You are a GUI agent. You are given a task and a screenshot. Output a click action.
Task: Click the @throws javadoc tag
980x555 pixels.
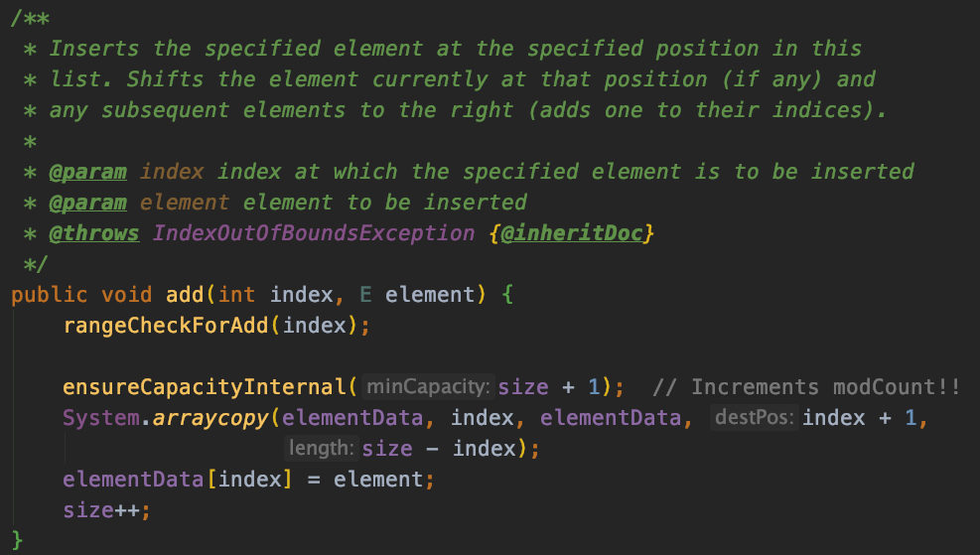pos(94,233)
